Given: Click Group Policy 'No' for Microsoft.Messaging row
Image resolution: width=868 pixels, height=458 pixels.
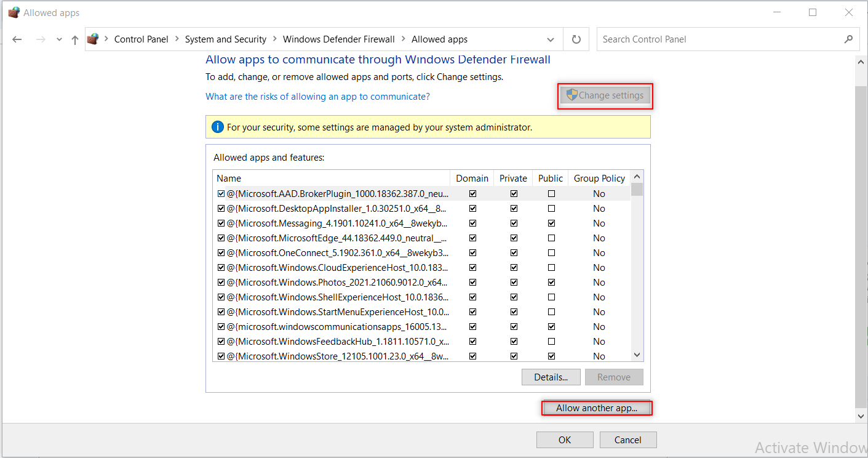Looking at the screenshot, I should click(x=599, y=223).
